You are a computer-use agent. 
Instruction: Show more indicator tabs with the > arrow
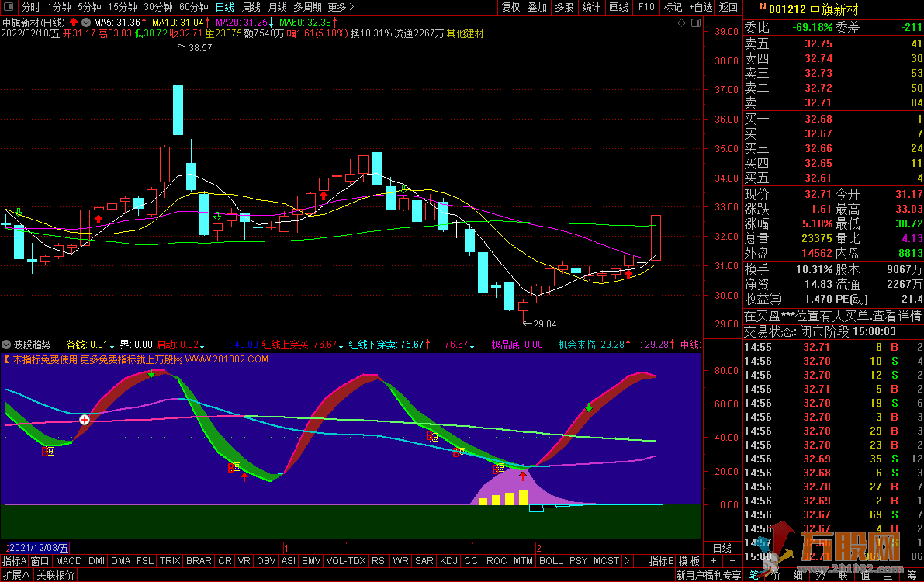[x=627, y=561]
